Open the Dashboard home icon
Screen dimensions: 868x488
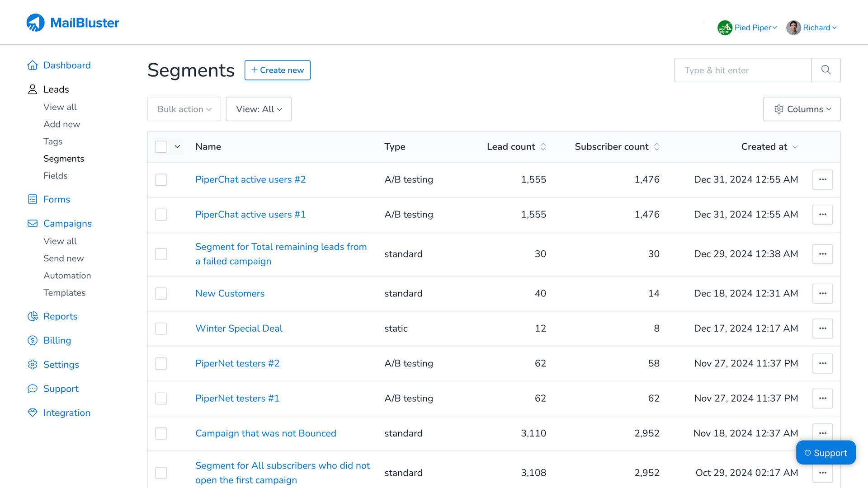33,66
